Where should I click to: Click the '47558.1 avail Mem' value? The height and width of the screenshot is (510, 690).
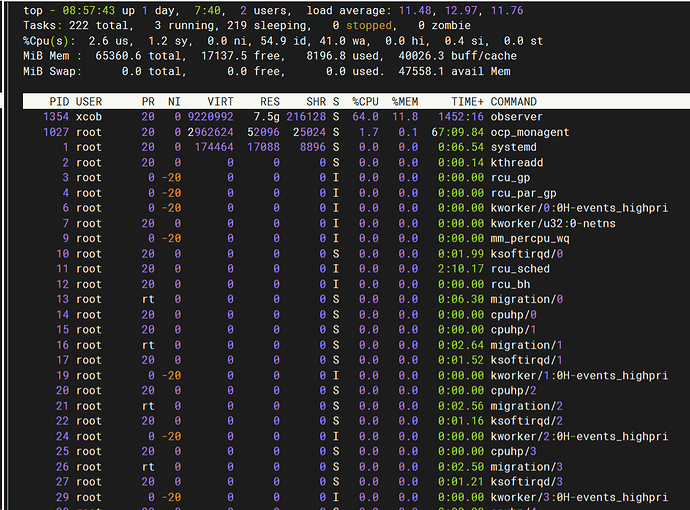[x=454, y=71]
